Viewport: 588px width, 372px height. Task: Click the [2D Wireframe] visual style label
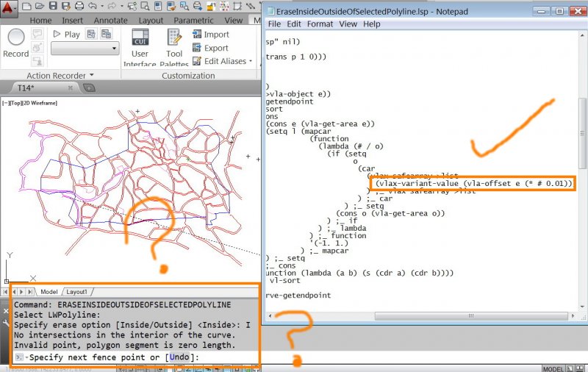40,103
